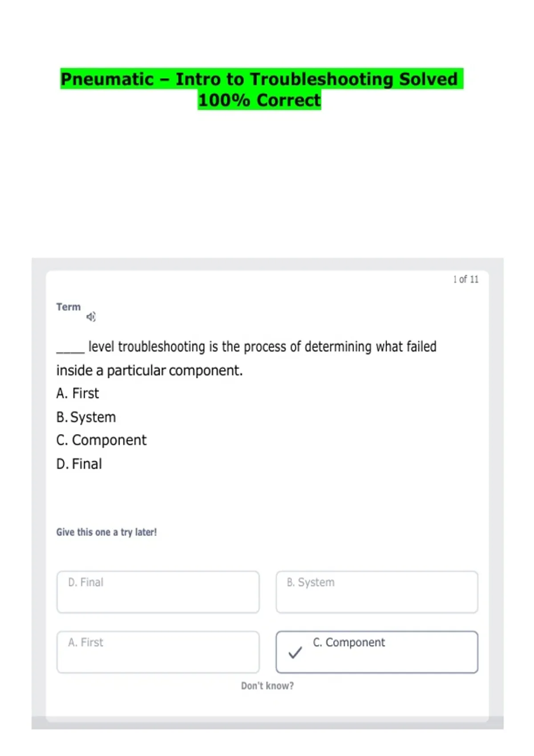Choose the B. System answer option
This screenshot has height=756, width=534.
[377, 592]
